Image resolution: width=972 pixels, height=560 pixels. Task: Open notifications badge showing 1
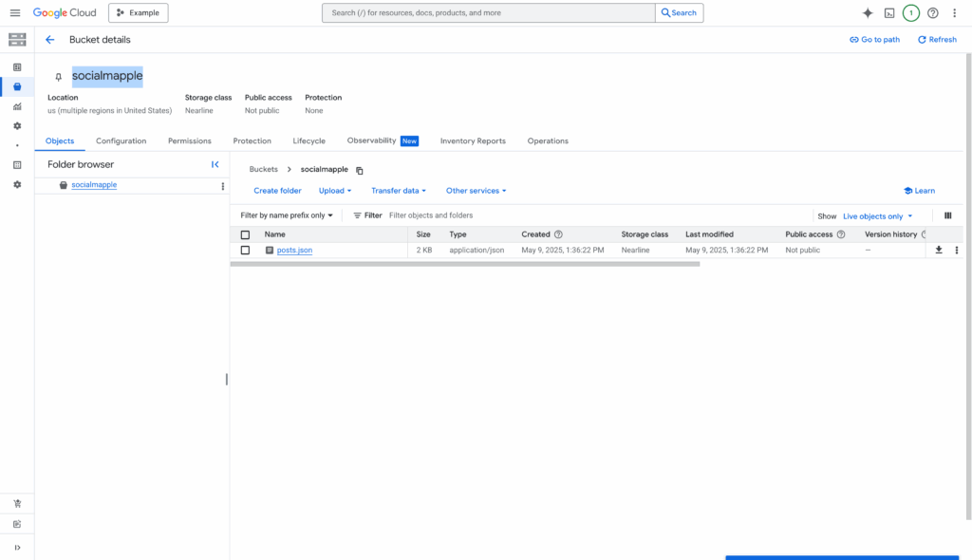(x=910, y=13)
